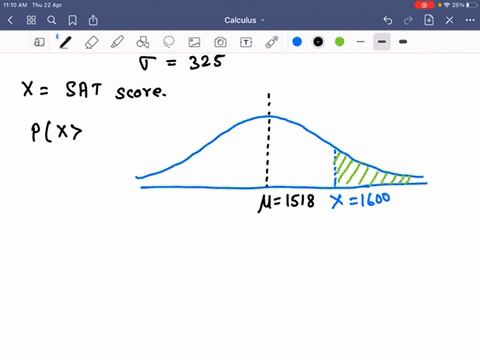Go back using the left chevron

[10, 20]
